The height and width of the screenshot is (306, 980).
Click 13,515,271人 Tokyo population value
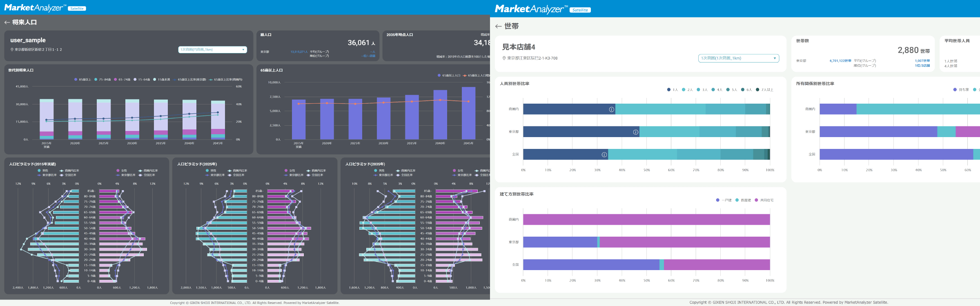click(299, 52)
